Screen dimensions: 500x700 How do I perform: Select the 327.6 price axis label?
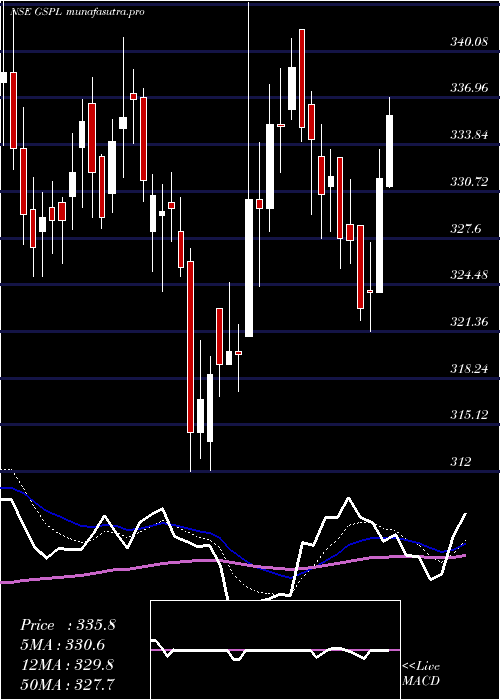465,229
